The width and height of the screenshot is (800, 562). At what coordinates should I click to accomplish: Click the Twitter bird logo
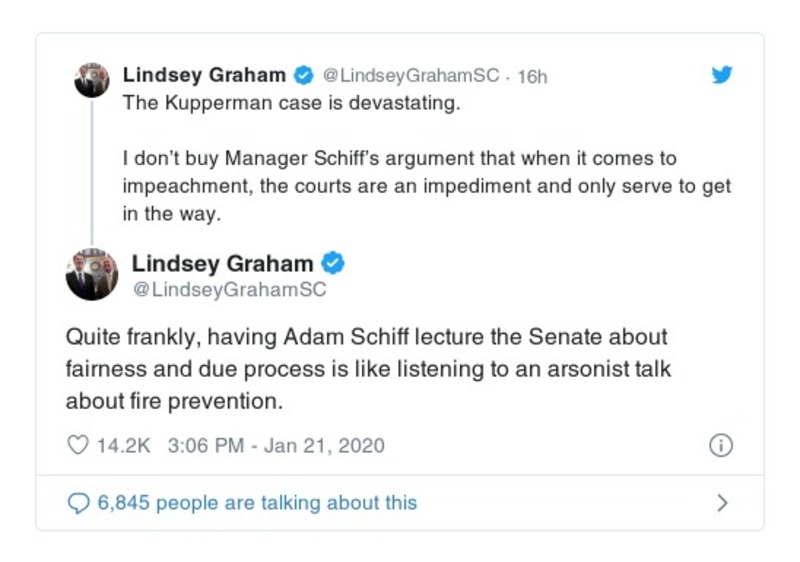pos(721,75)
